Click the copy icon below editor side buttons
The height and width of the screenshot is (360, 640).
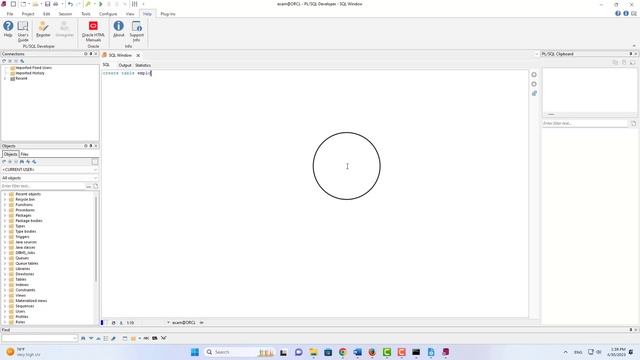click(534, 93)
